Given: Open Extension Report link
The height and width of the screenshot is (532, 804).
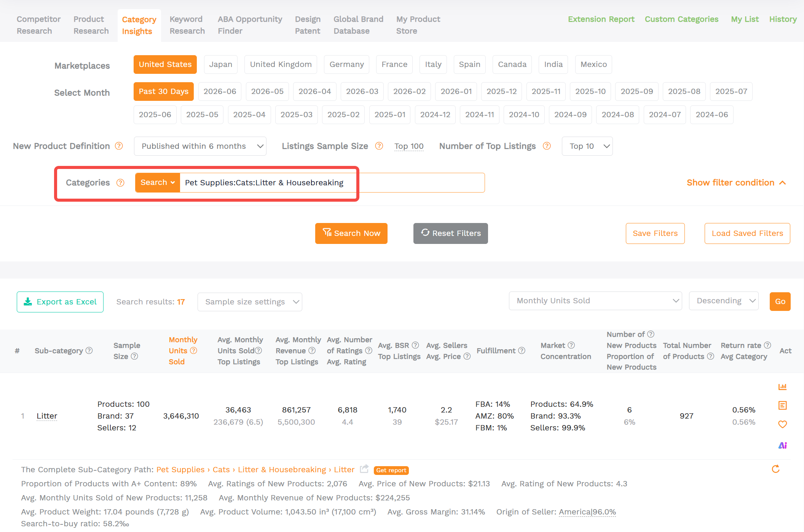Looking at the screenshot, I should tap(601, 19).
